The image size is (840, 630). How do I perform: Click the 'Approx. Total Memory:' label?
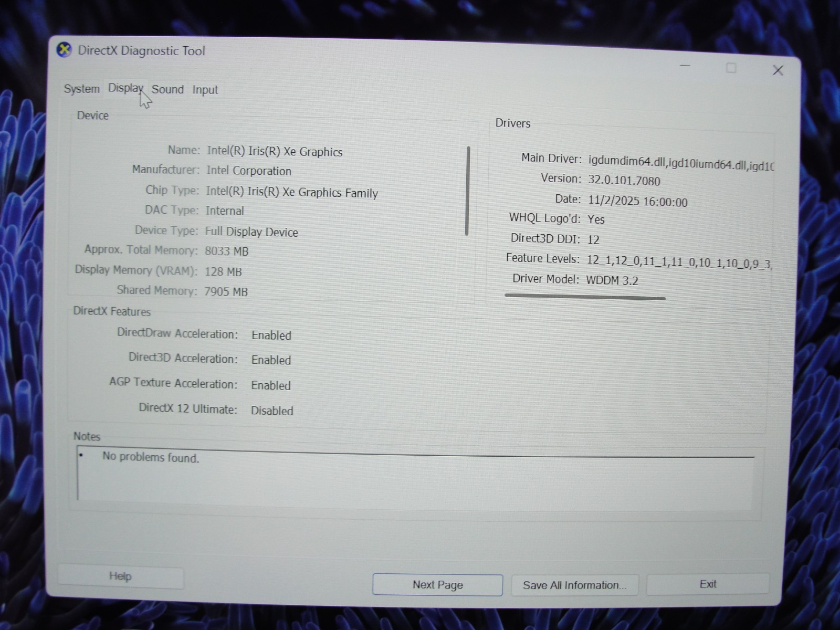click(x=141, y=250)
